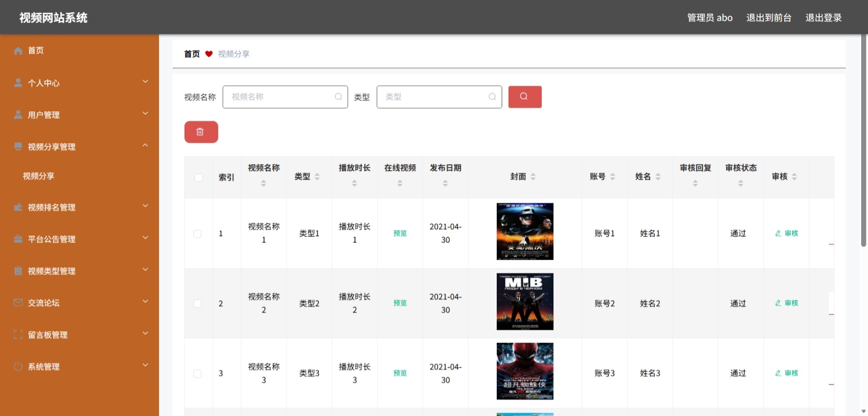Click the page vertical scrollbar thumb
This screenshot has width=868, height=416.
coord(864,140)
